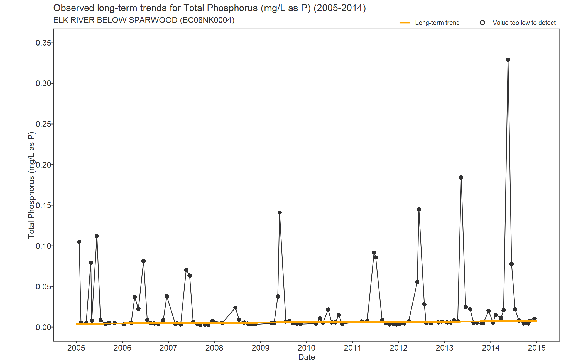This screenshot has height=364, width=588.
Task: Click the first 2005 data point near 0.105
Action: tap(79, 242)
